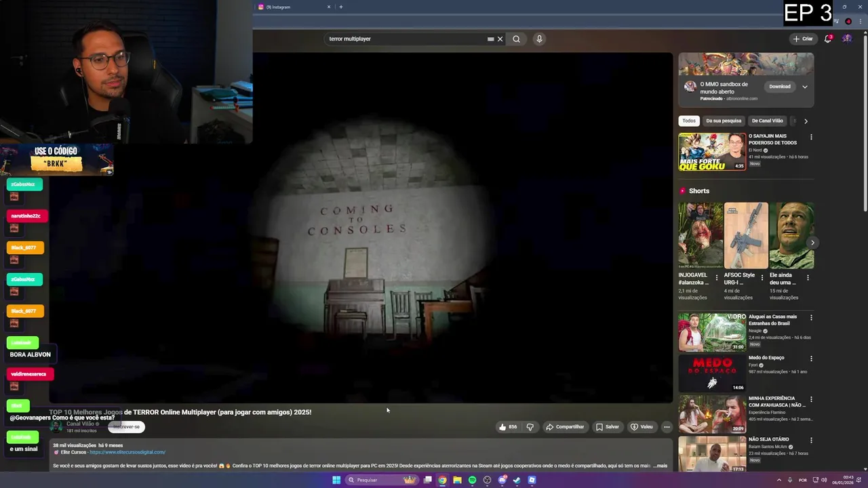The width and height of the screenshot is (868, 488).
Task: Expand the description with ...mais
Action: 660,466
